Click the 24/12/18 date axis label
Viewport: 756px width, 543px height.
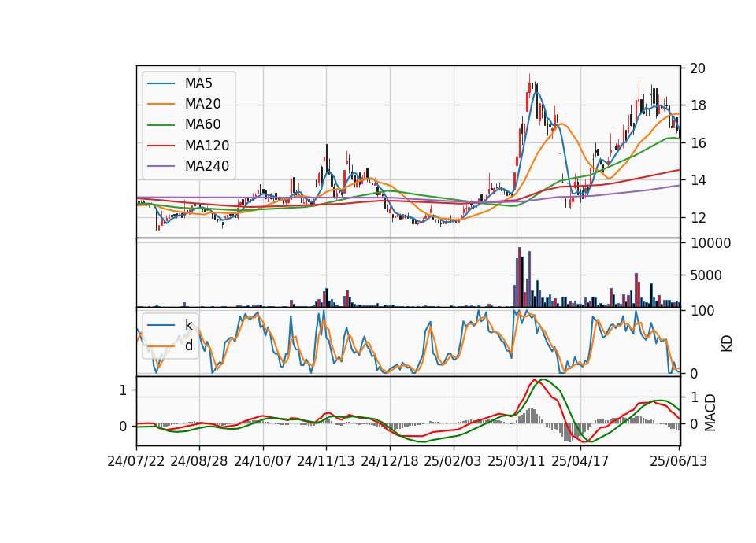(x=390, y=461)
